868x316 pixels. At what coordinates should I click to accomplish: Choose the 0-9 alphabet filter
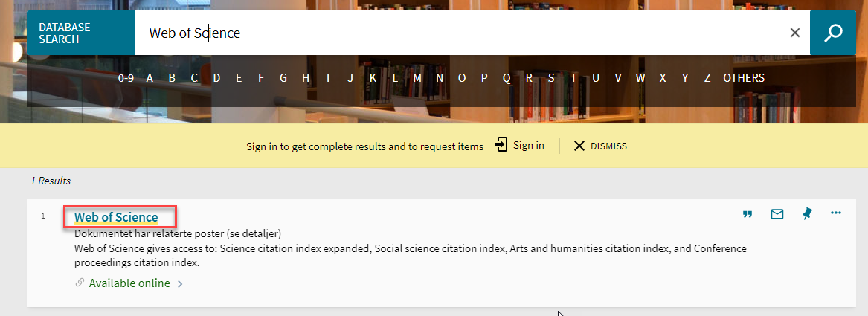126,78
